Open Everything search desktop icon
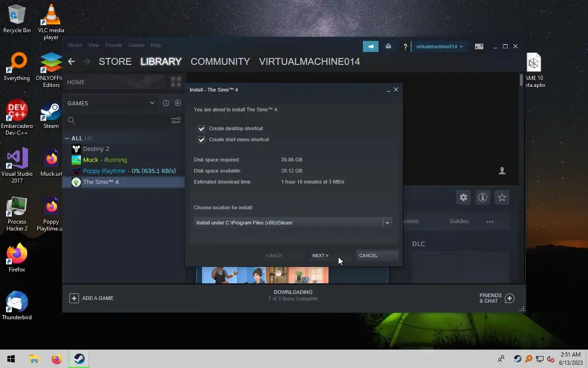Viewport: 588px width, 368px height. pos(17,67)
